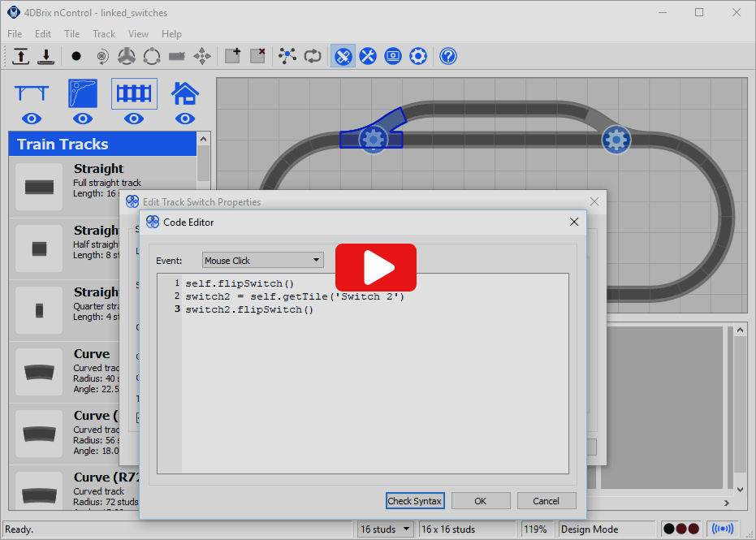This screenshot has width=756, height=540.
Task: Click the wireless signal status bar icon
Action: point(722,529)
